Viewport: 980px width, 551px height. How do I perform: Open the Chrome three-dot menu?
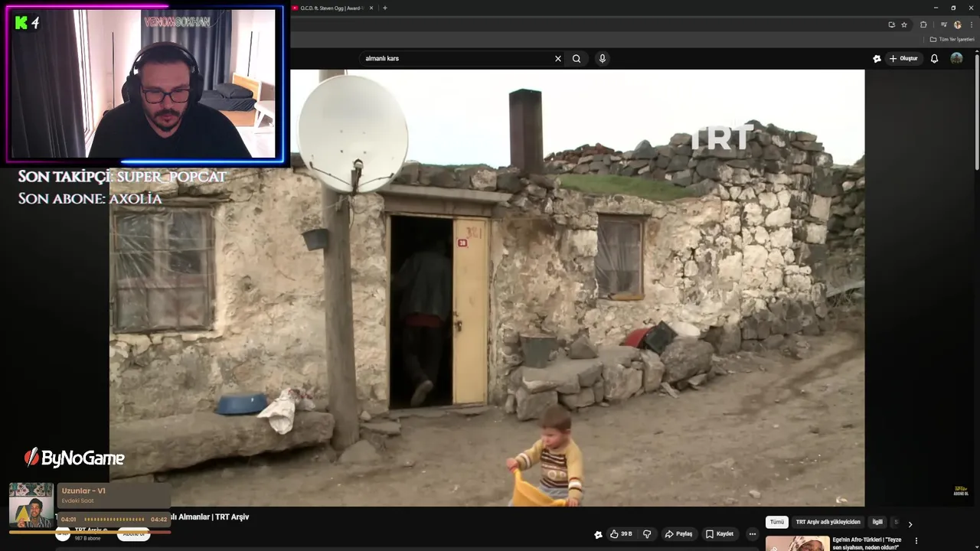pos(972,24)
